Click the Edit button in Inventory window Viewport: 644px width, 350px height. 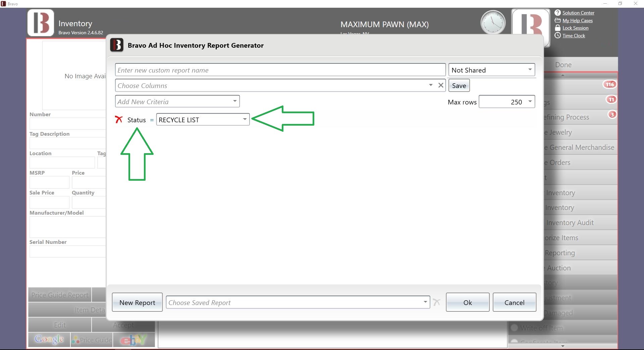click(60, 325)
